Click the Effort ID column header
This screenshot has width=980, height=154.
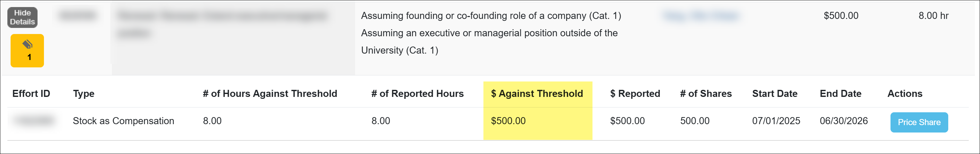[31, 94]
